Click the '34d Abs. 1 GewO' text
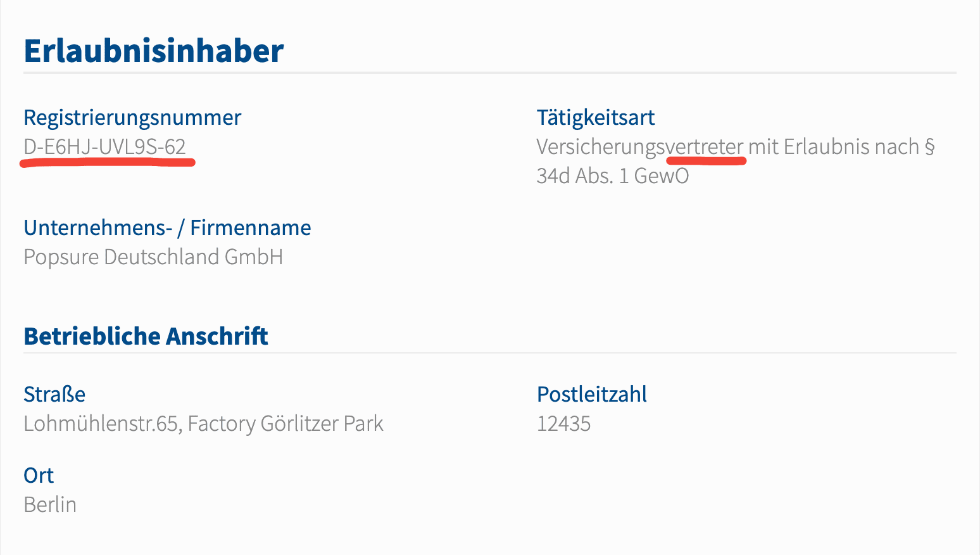This screenshot has width=980, height=555. pyautogui.click(x=612, y=175)
